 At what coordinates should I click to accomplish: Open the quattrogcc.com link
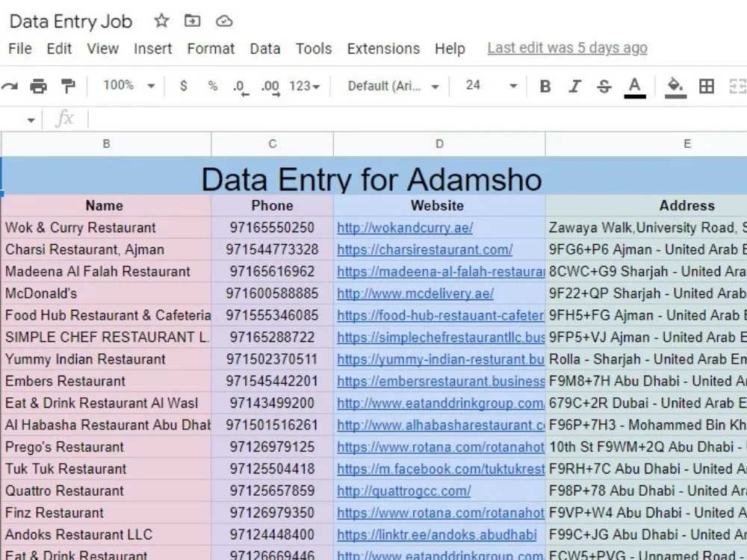tap(404, 491)
